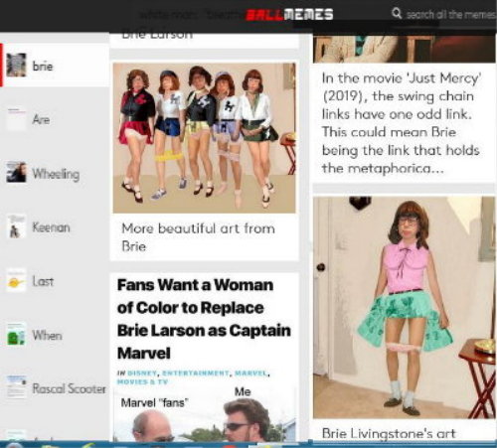Image resolution: width=497 pixels, height=448 pixels.
Task: Click the 'Are' sidebar thumbnail
Action: tap(16, 119)
